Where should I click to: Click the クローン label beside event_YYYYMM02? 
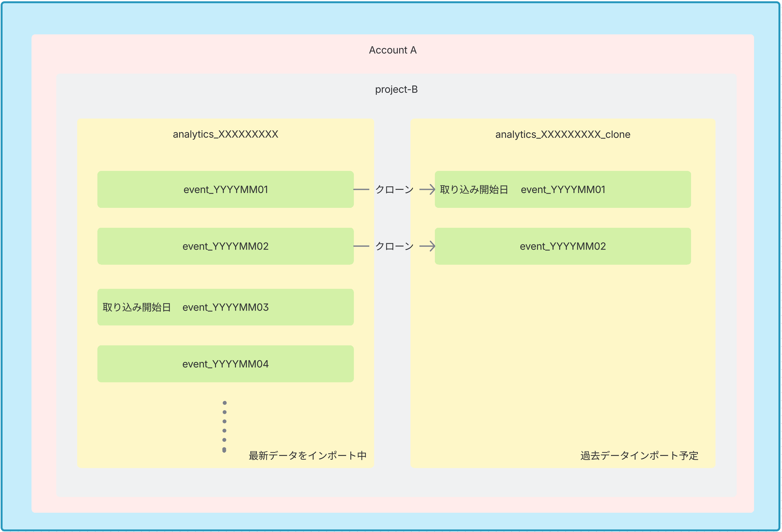coord(394,246)
